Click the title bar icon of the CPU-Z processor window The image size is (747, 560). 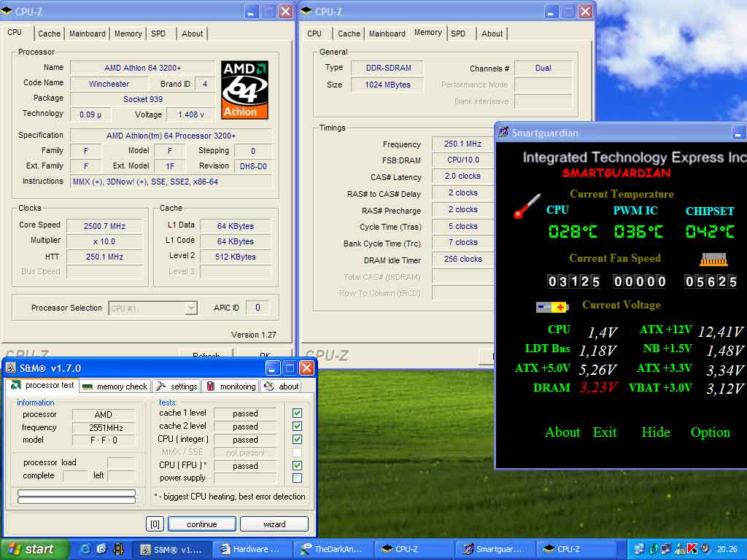tap(7, 11)
